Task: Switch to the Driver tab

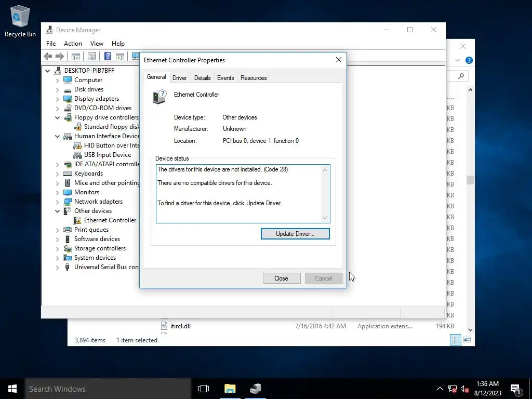Action: pyautogui.click(x=179, y=78)
